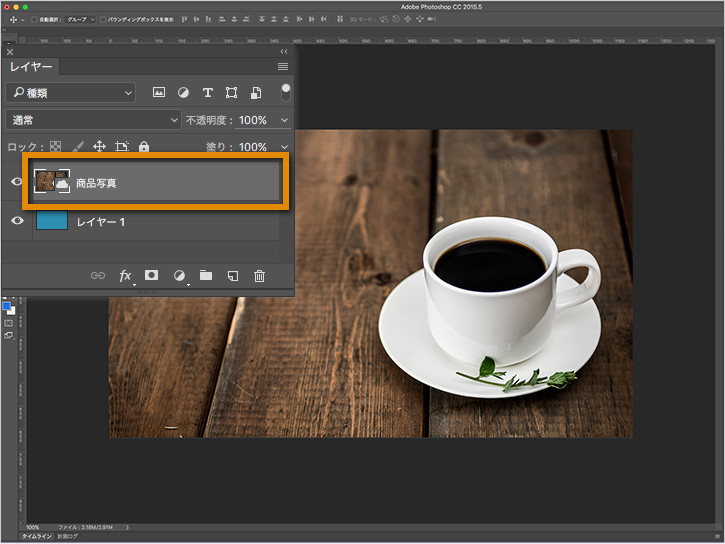Toggle prevent artboard auto-nesting lock icon
Viewport: 725px width, 544px height.
tap(122, 147)
